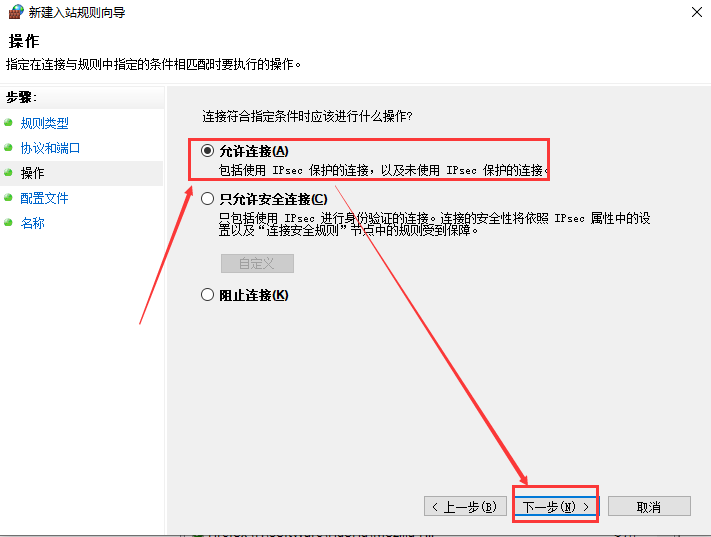Click the disabled 自定义 button
Image resolution: width=711 pixels, height=537 pixels.
point(257,264)
